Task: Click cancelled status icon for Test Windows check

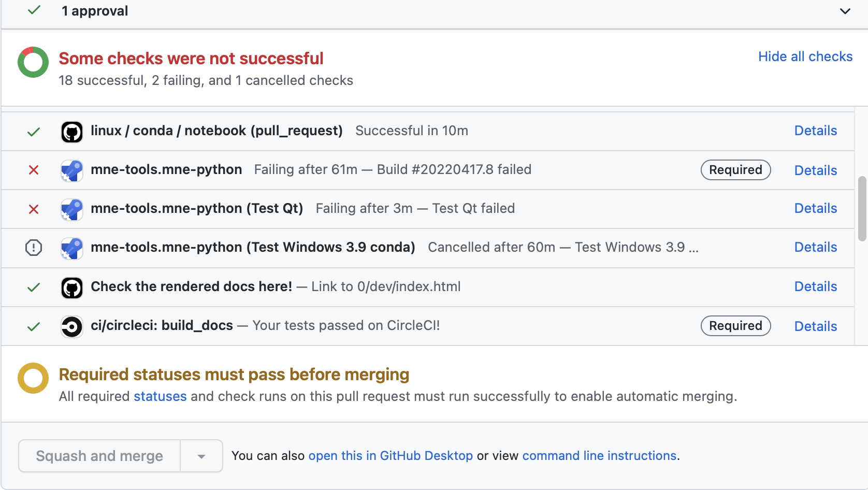Action: tap(34, 248)
